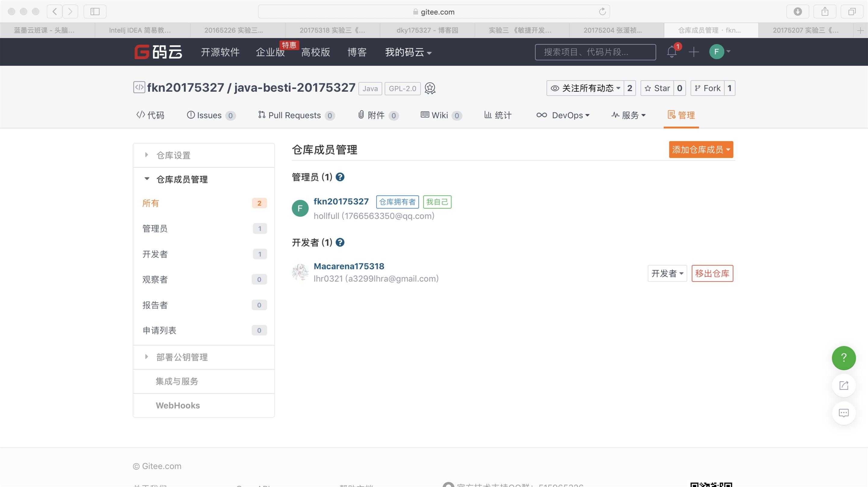Switch to the Wiki tab
Viewport: 868px width, 487px height.
(441, 115)
